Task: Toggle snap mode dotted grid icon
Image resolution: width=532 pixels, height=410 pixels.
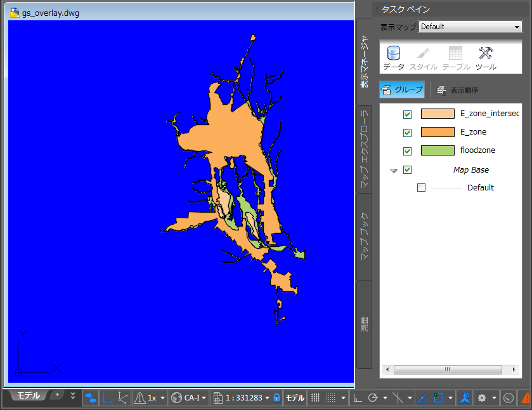Action: 331,398
